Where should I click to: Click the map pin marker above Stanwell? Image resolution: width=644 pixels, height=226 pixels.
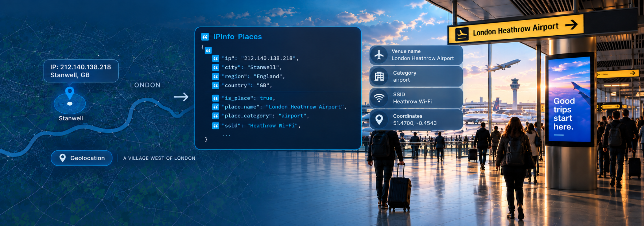pyautogui.click(x=70, y=93)
